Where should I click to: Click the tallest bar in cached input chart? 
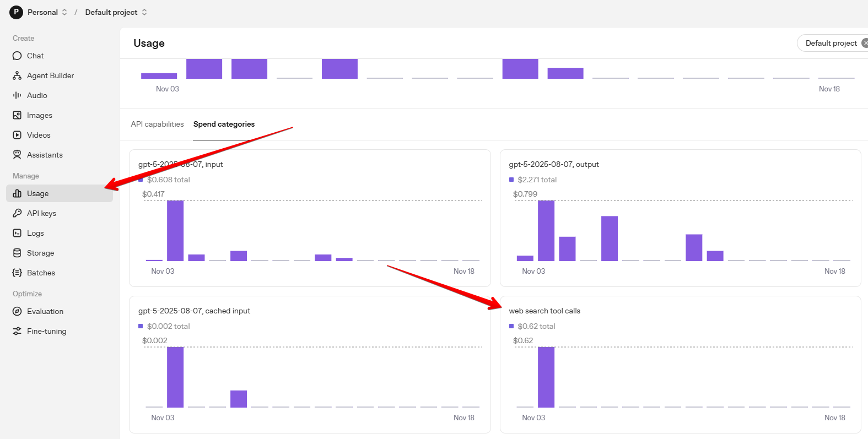click(175, 377)
